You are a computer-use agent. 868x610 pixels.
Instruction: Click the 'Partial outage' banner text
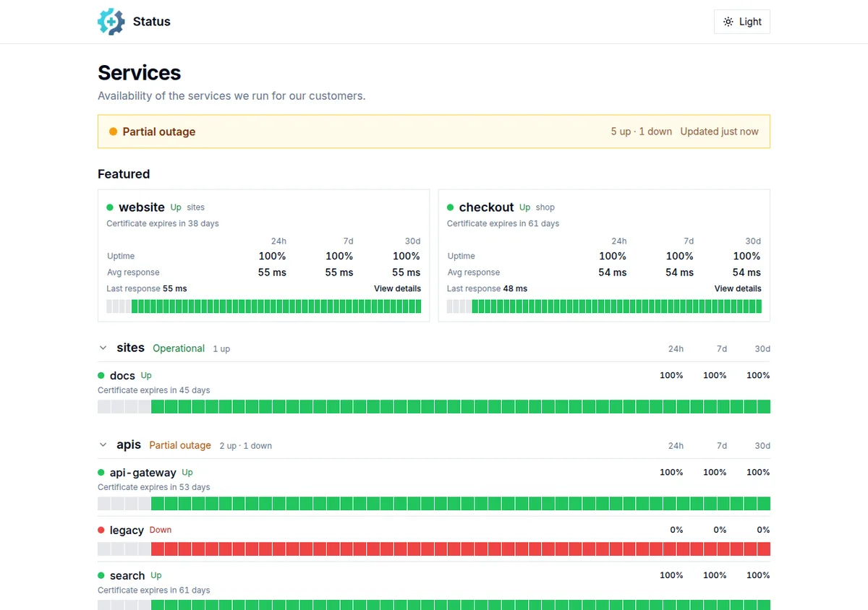159,132
